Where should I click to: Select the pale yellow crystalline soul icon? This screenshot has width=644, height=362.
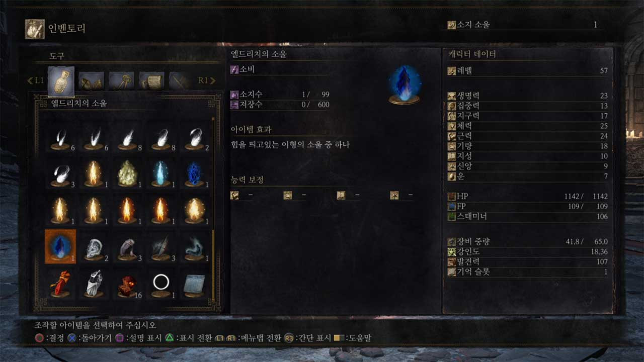click(x=127, y=174)
